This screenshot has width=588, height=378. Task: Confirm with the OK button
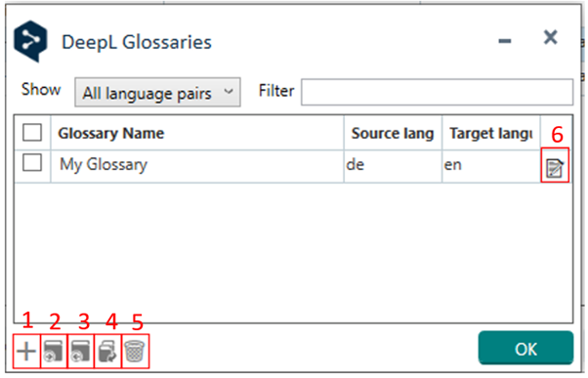(x=525, y=348)
